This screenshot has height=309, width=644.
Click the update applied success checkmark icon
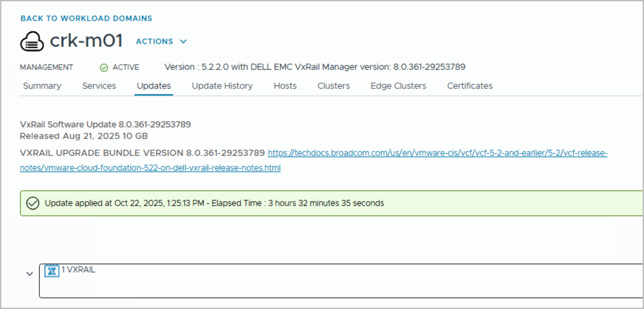(x=32, y=203)
